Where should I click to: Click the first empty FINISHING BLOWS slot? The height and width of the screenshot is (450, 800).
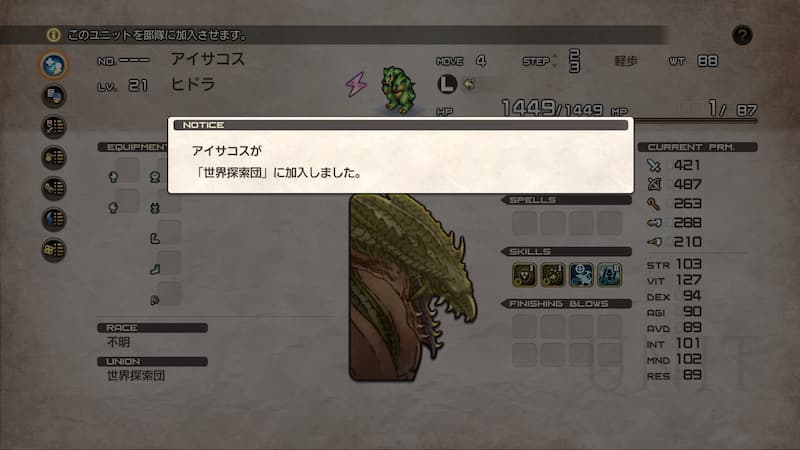(x=524, y=327)
